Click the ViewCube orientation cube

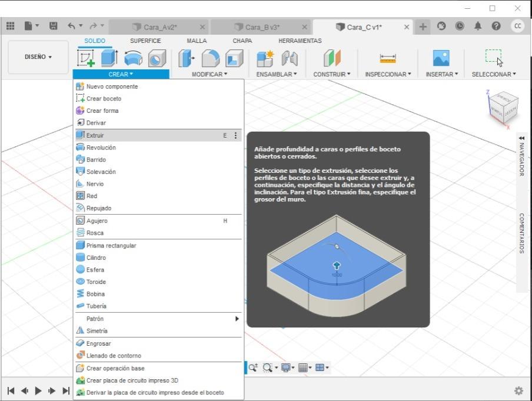pos(504,108)
